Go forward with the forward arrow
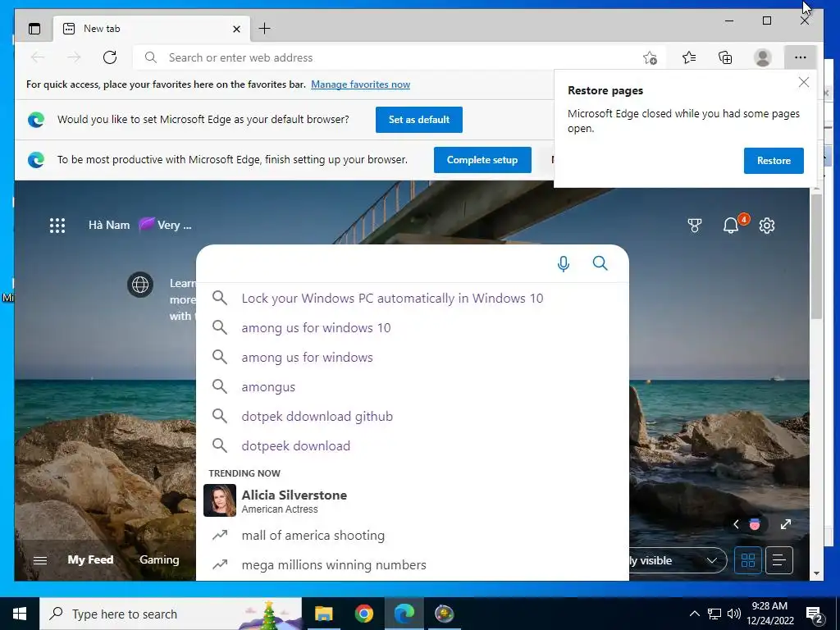The height and width of the screenshot is (630, 840). coord(74,57)
